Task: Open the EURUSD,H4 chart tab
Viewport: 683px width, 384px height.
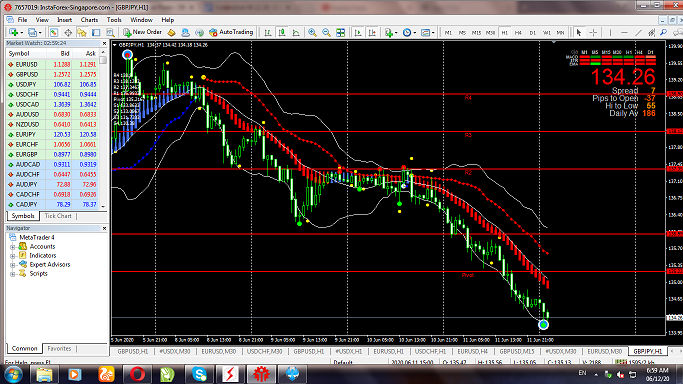Action: click(x=473, y=351)
